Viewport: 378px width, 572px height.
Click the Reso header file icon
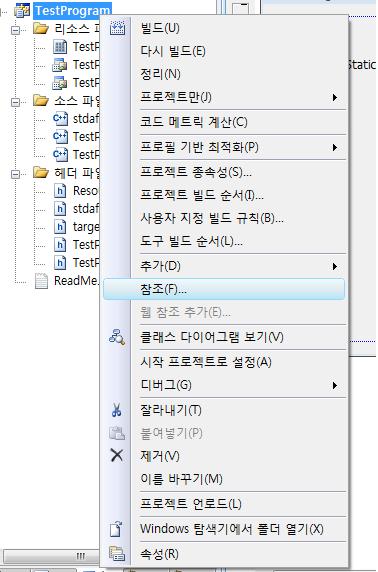(x=60, y=190)
